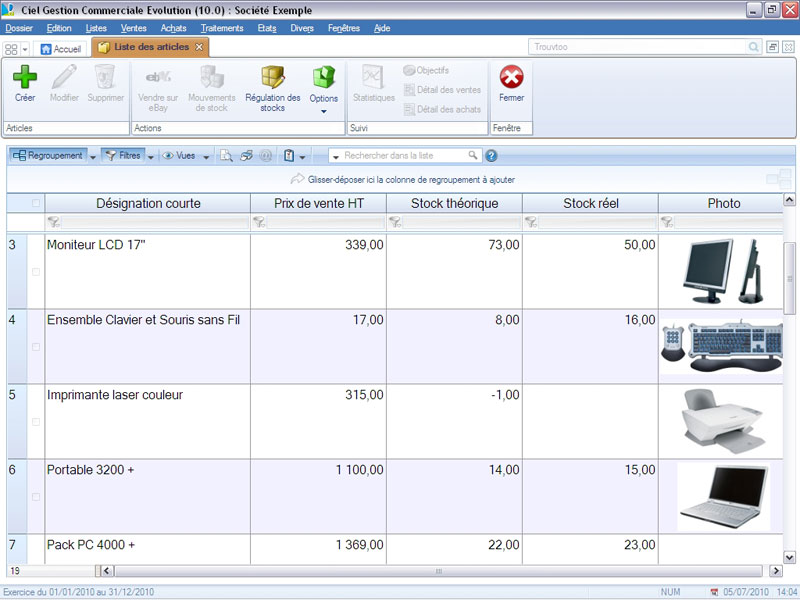Screen dimensions: 800x600
Task: Tick the checkbox for Portable 3200 + row
Action: tap(36, 497)
